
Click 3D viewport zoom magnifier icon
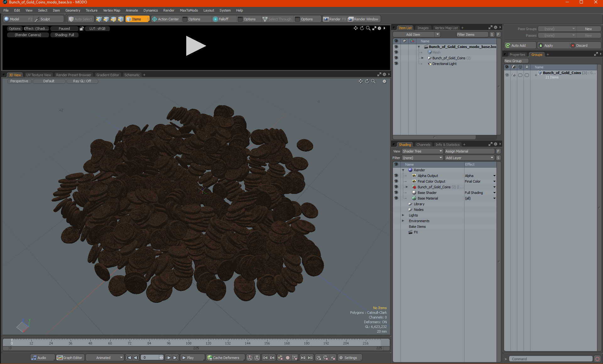(373, 81)
